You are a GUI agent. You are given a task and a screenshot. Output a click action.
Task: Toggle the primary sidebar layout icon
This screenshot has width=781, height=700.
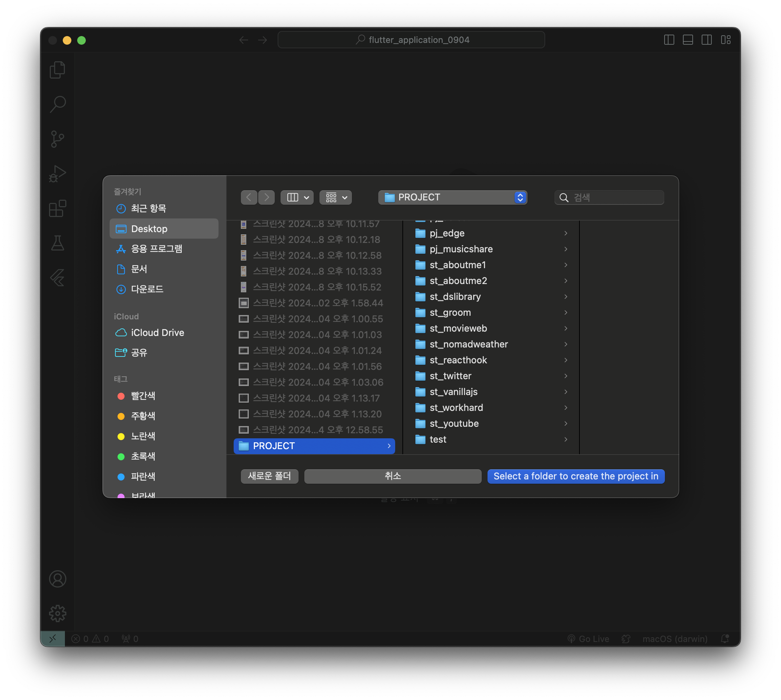669,40
